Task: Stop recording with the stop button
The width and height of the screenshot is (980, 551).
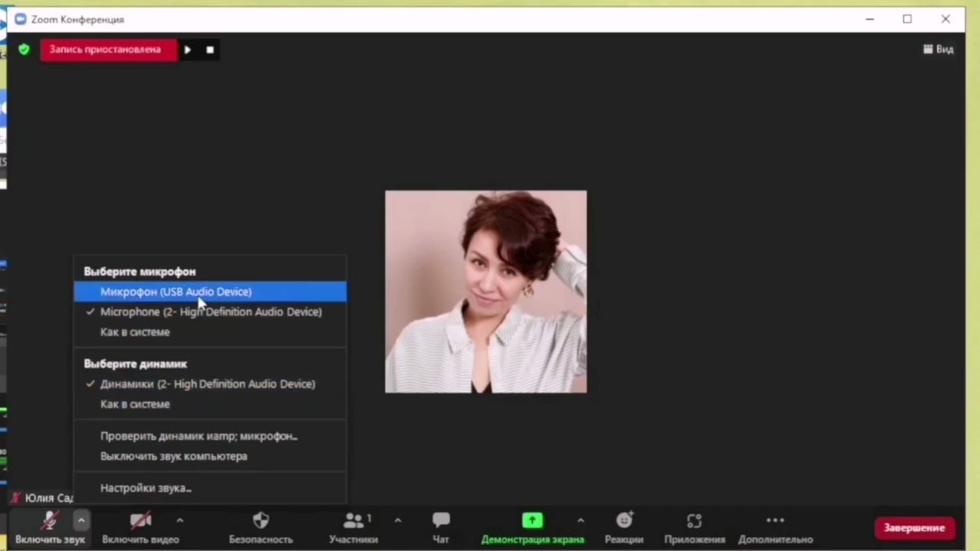Action: click(210, 50)
